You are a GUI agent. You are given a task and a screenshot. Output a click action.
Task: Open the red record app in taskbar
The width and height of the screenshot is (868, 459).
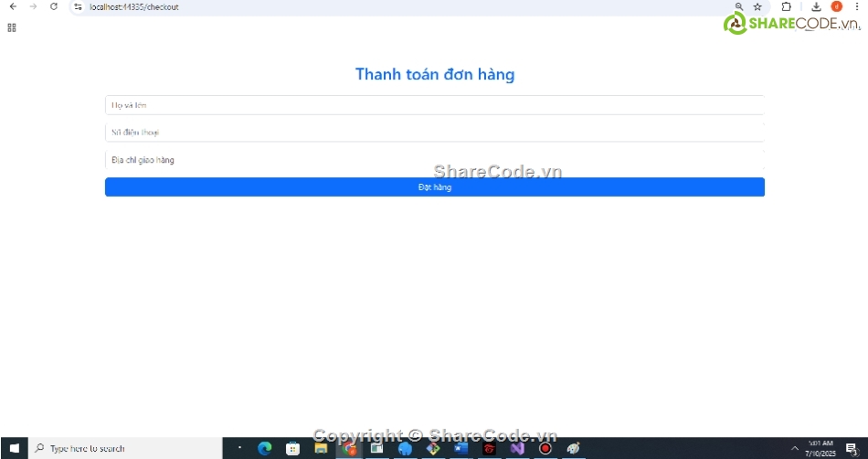tap(545, 448)
